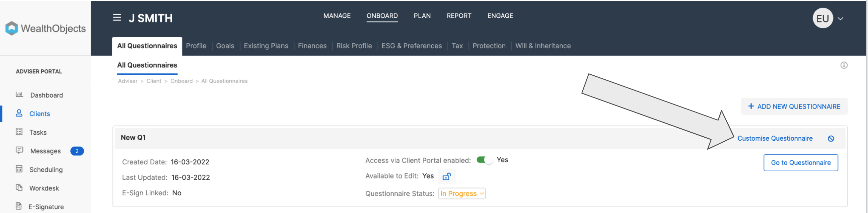Select the underlined All Questionnaires sub-tab
This screenshot has height=213, width=868.
147,65
